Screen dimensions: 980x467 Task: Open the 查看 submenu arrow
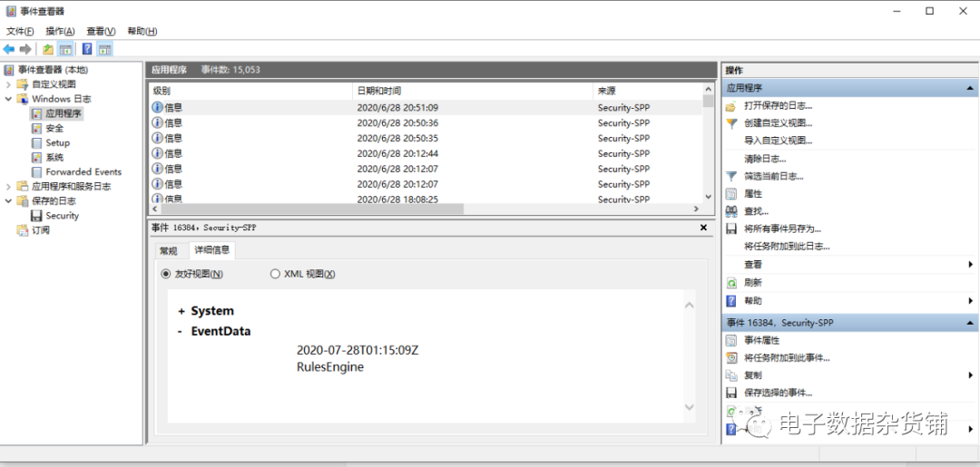[x=971, y=265]
